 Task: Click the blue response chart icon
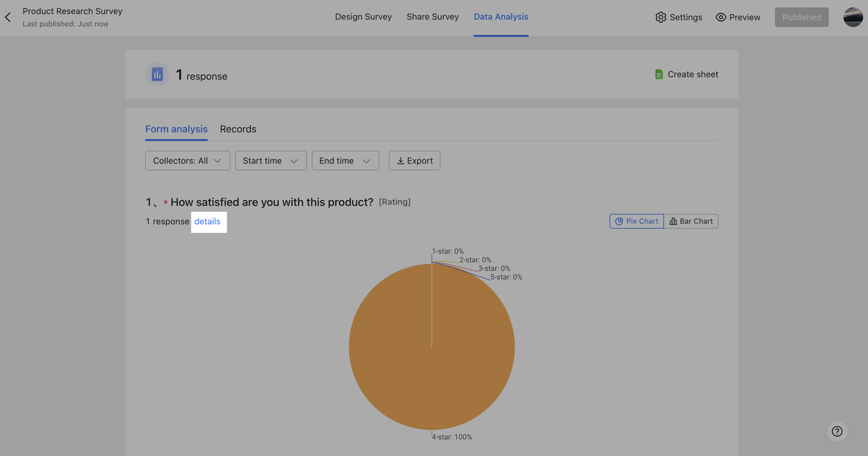pos(157,74)
